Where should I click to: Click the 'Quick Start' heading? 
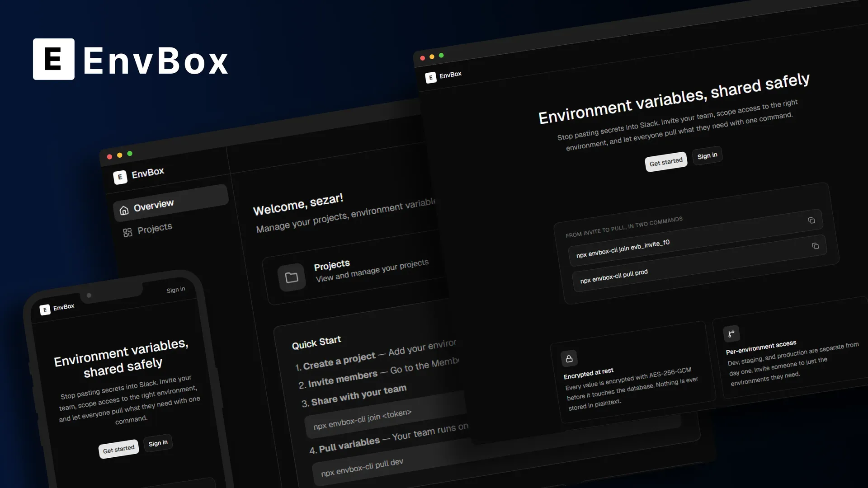(x=316, y=343)
